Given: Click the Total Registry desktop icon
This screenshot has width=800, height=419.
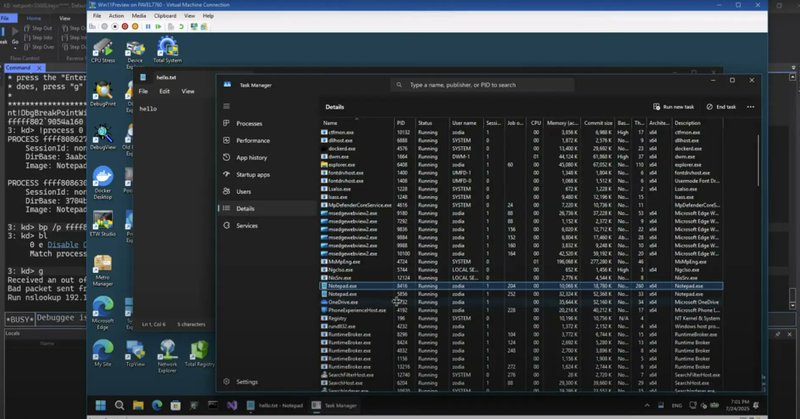Looking at the screenshot, I should [x=199, y=353].
